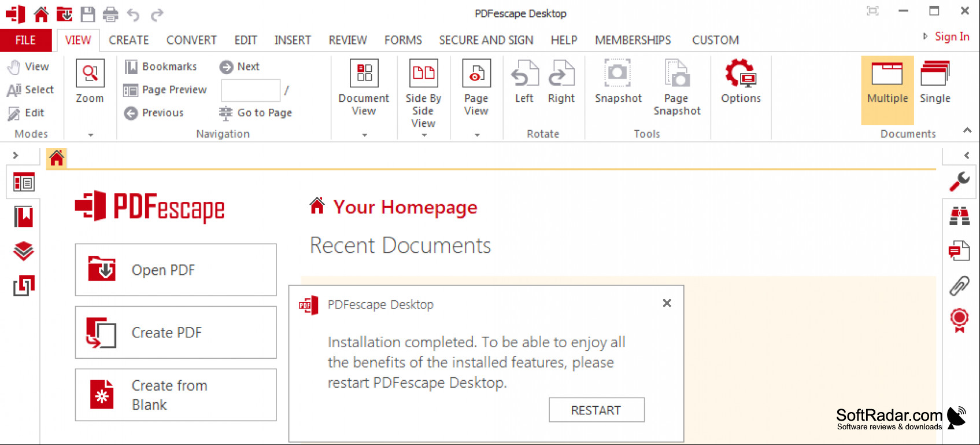Toggle Single document mode
Viewport: 980px width, 445px height.
pos(935,82)
